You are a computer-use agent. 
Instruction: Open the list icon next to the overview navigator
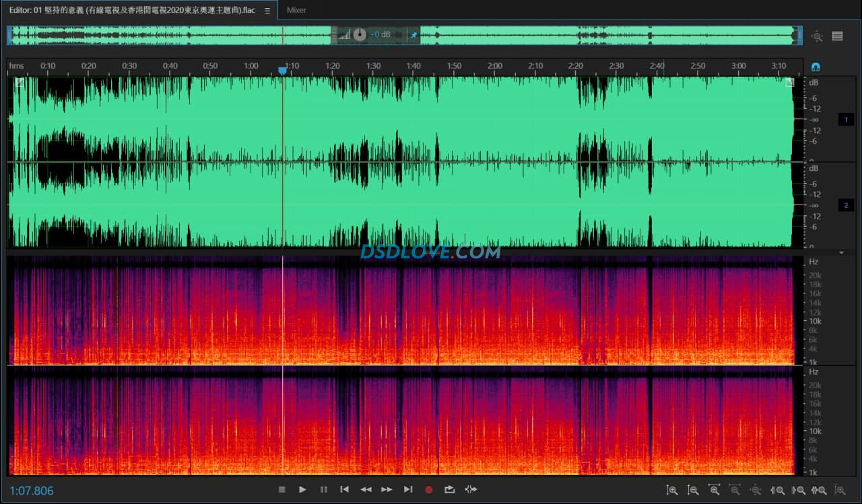click(x=837, y=36)
